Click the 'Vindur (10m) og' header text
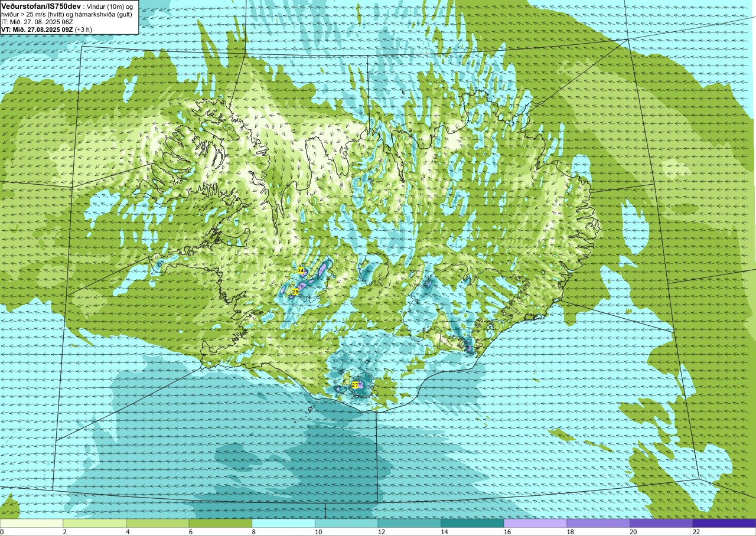The image size is (756, 536). tap(110, 6)
